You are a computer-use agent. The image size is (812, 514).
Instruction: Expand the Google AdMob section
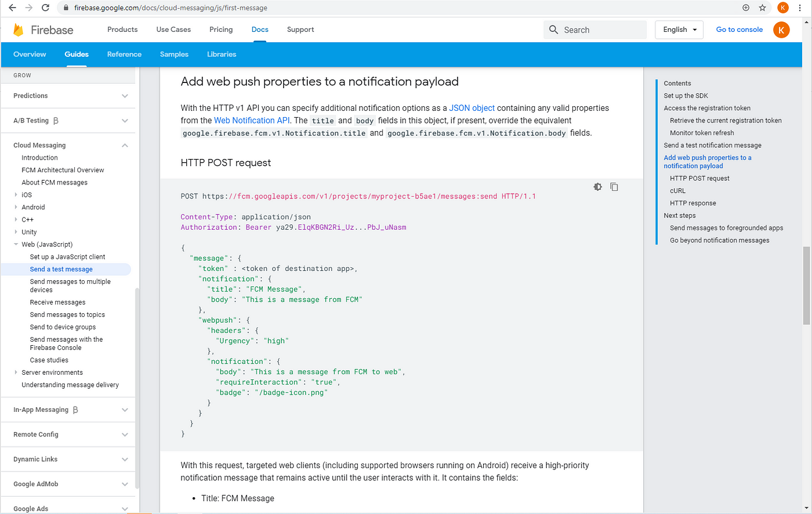coord(125,484)
